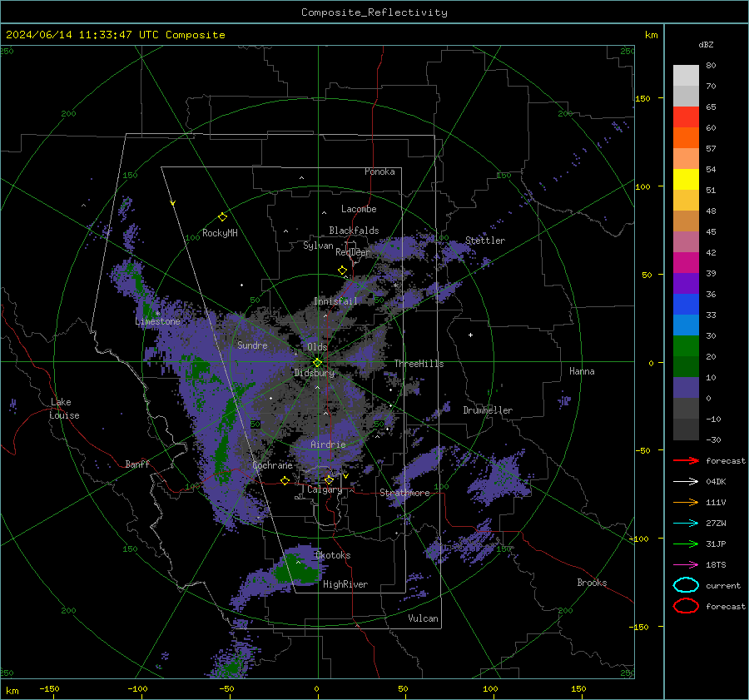Click the yellow diamond marker below RedDeer

click(342, 271)
